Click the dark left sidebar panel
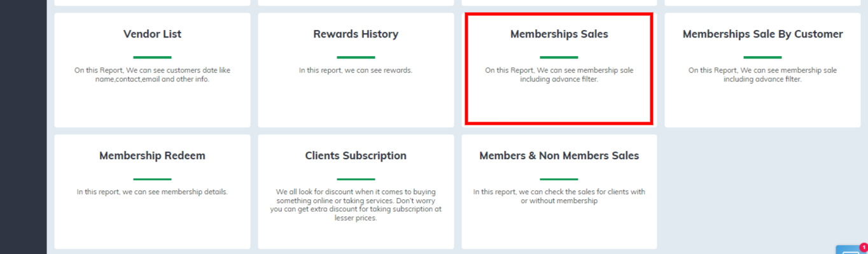 point(23,127)
